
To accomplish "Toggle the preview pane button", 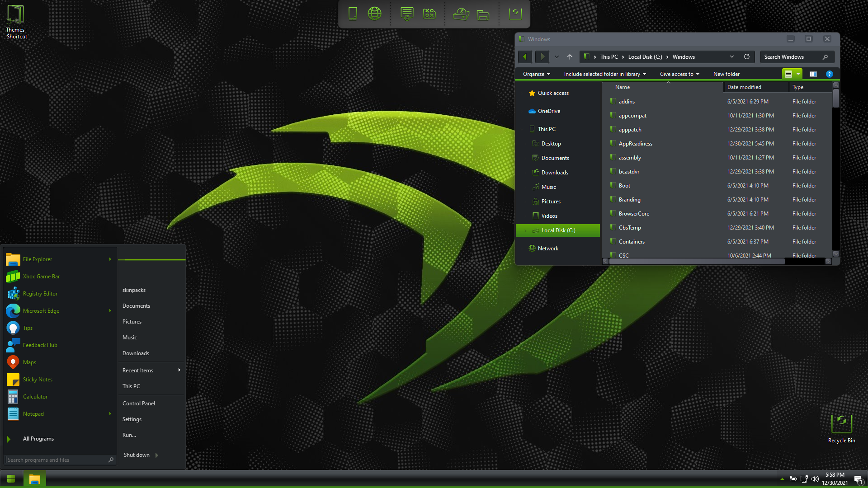I will tap(813, 74).
